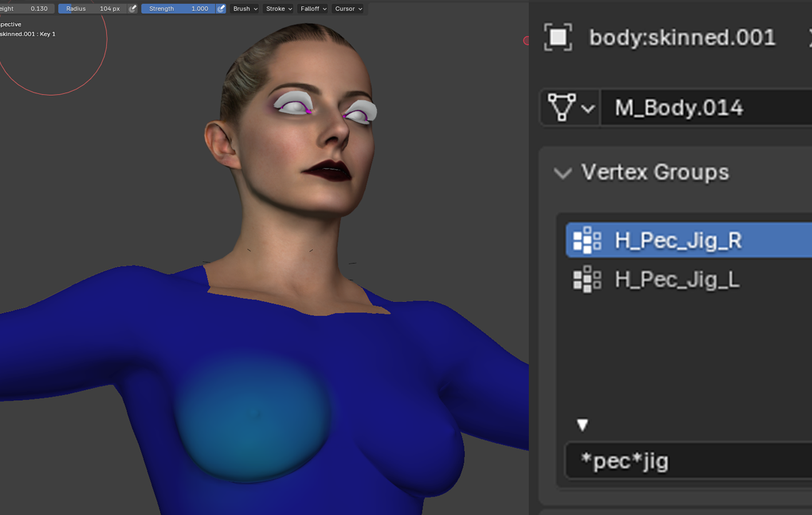
Task: Click the vertex group icon of H_Pec_Jig_L
Action: click(587, 279)
